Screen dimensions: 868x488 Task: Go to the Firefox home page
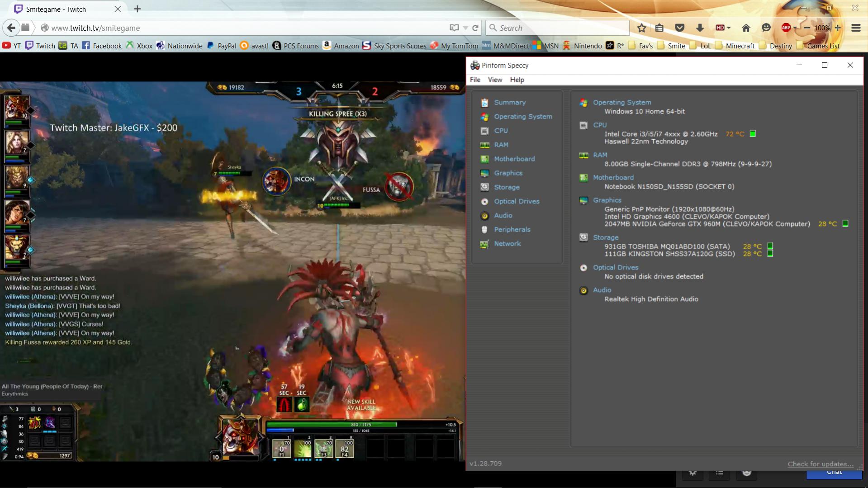[746, 28]
